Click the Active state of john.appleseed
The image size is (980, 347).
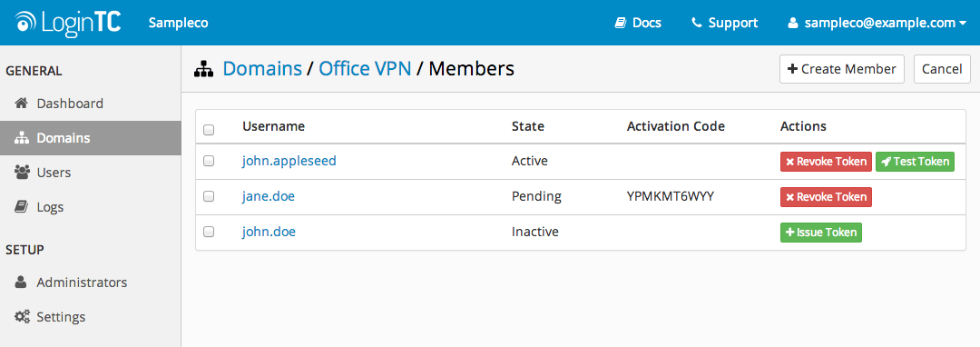530,162
